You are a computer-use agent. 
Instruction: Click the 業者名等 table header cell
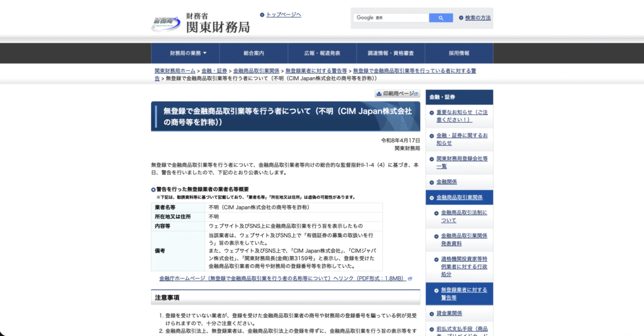point(178,208)
